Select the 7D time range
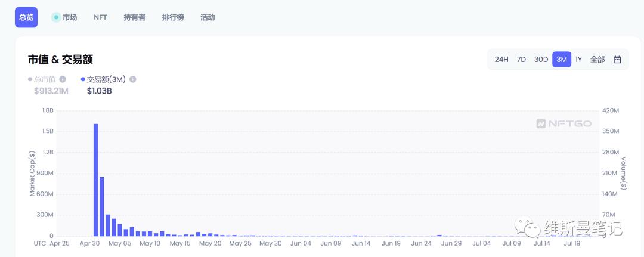Screen dimensions: 644x257 pyautogui.click(x=521, y=60)
